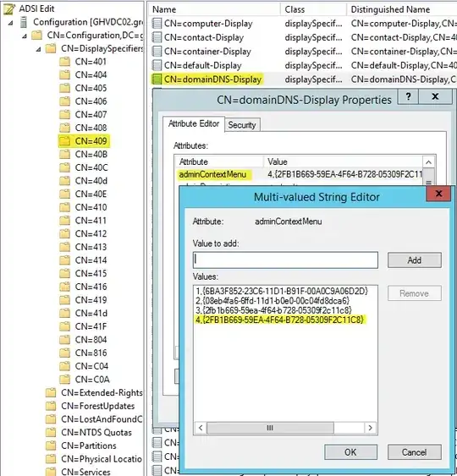
Task: Open the Security tab
Action: 242,125
